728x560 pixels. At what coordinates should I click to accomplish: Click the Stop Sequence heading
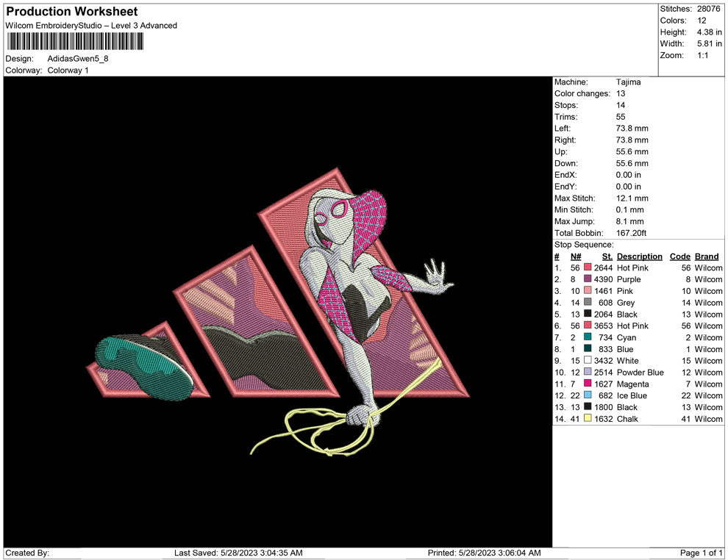pos(584,245)
